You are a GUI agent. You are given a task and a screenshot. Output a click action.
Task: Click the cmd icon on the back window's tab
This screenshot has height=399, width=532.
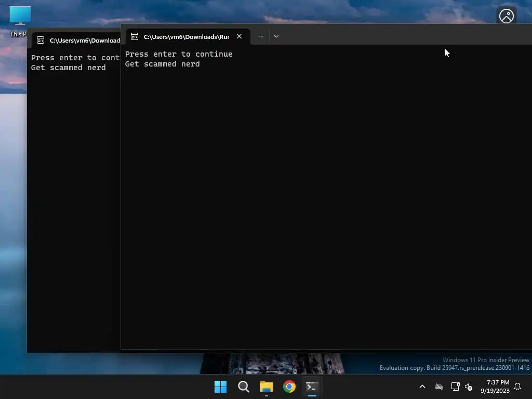coord(41,41)
